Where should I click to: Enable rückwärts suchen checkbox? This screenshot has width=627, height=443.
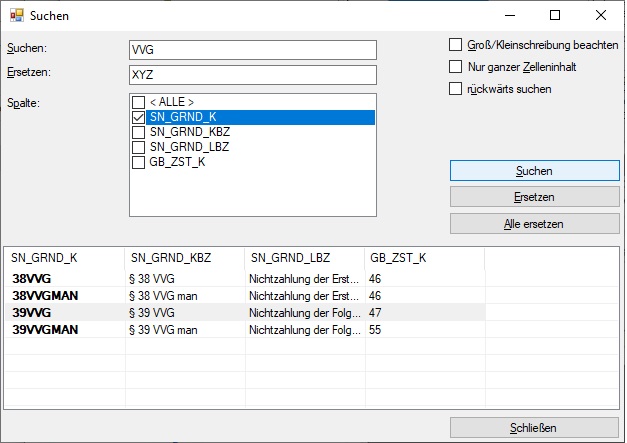[x=457, y=89]
